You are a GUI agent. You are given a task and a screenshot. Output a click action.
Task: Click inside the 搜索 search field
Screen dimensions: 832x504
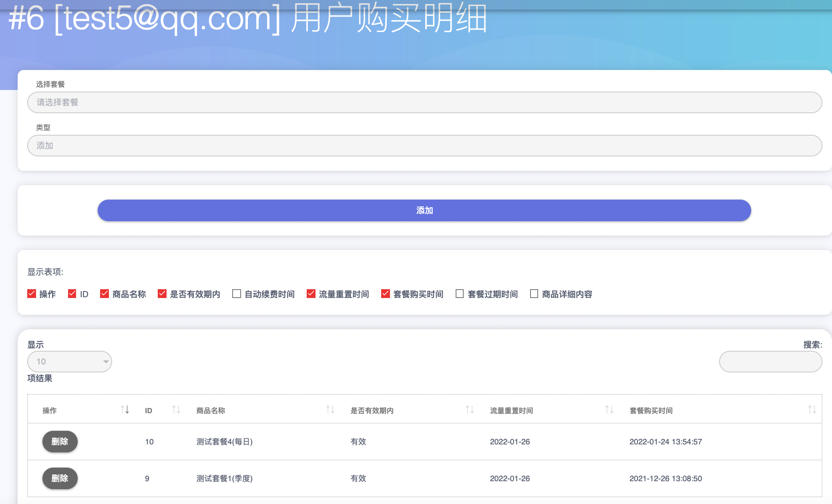[x=770, y=361]
